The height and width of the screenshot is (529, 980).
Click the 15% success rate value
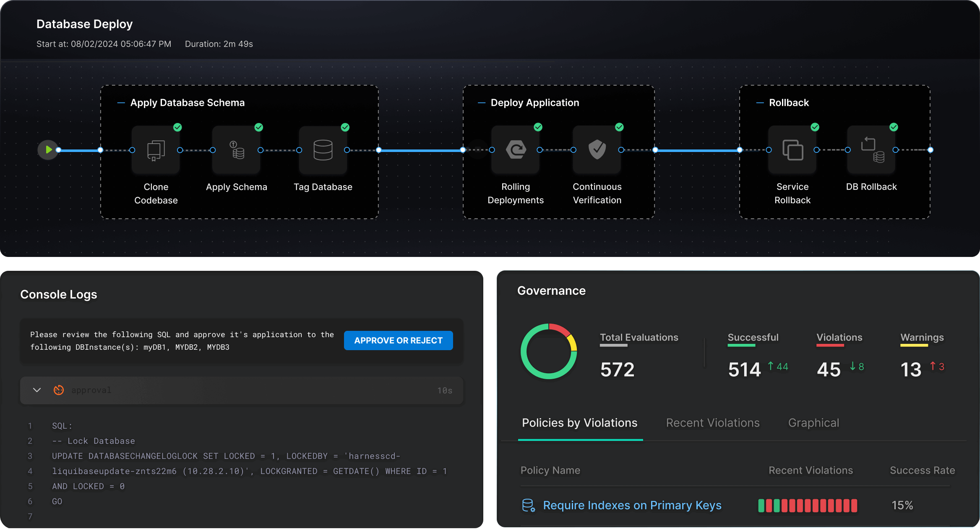pos(902,505)
